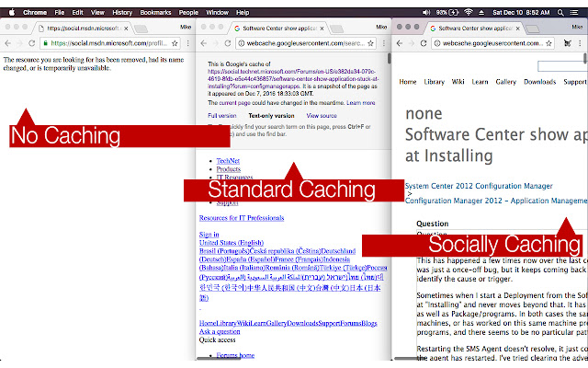Viewport: 588px width, 368px height.
Task: Open Chrome menu in right window
Action: click(x=580, y=43)
